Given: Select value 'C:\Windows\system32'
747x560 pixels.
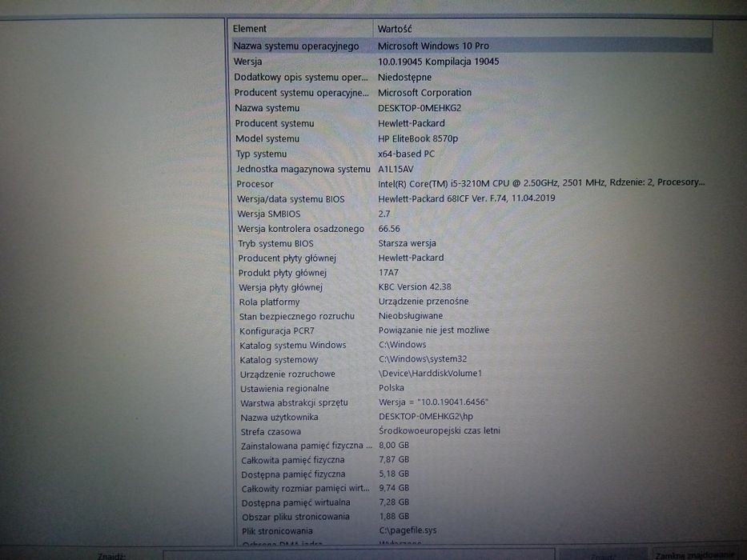Looking at the screenshot, I should pos(423,358).
